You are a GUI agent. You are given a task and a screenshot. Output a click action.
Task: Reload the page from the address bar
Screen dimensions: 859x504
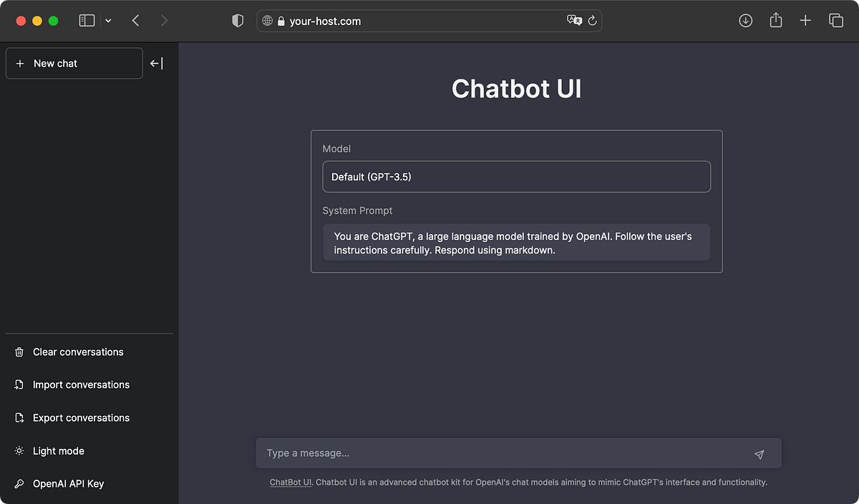click(592, 21)
